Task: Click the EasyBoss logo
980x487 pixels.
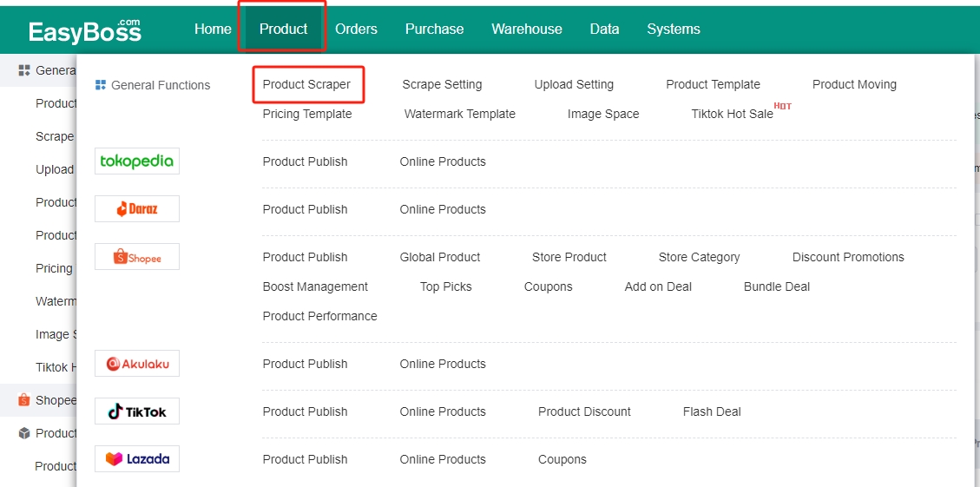Action: 85,30
